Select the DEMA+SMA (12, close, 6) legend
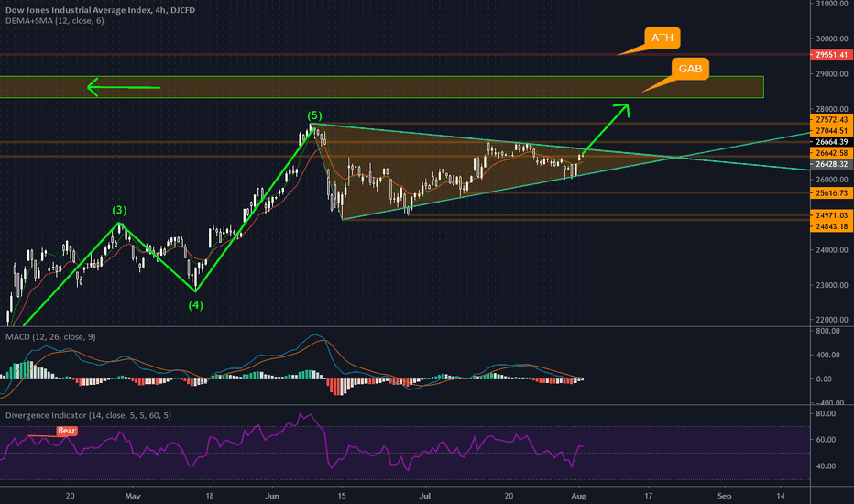The image size is (854, 504). coord(54,21)
